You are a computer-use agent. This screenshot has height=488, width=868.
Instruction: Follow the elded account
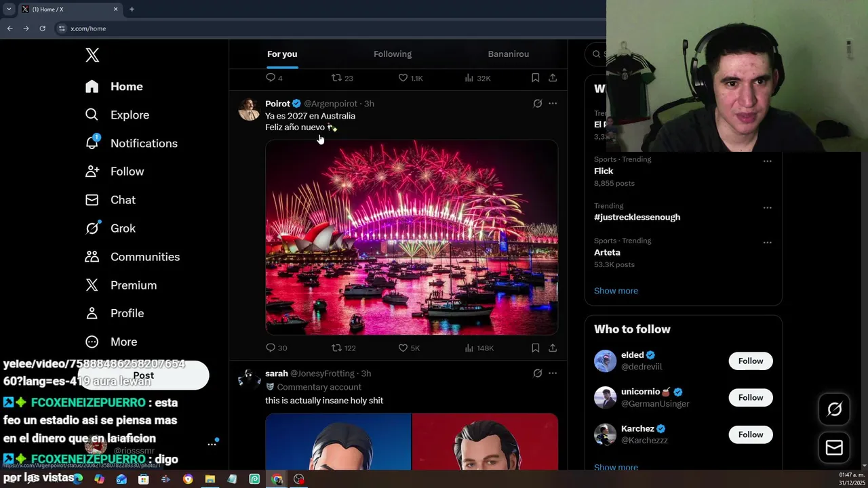pos(751,361)
